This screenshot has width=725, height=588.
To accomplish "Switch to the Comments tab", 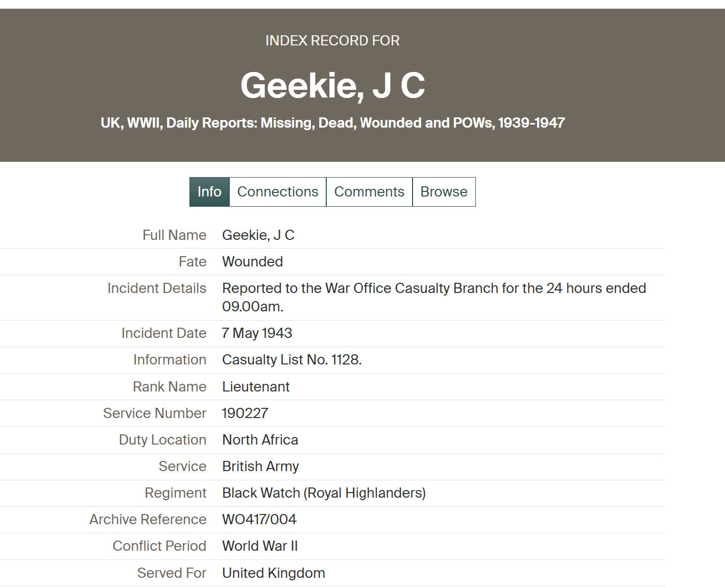I will [369, 192].
